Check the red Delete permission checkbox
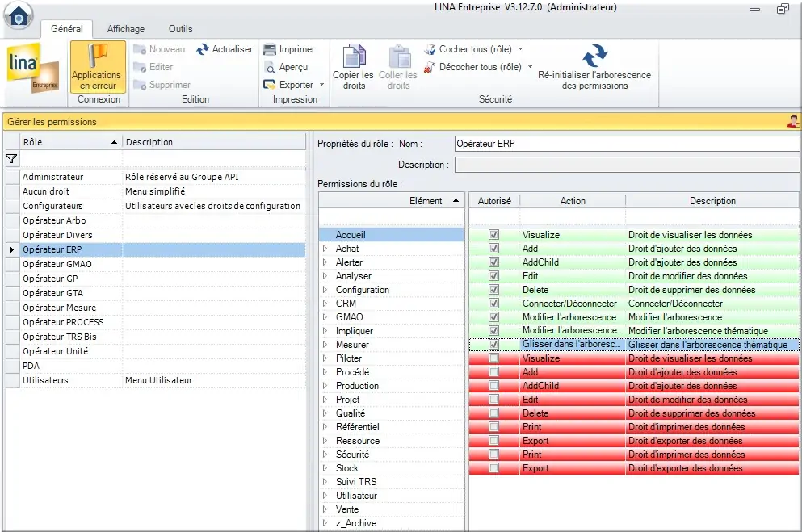This screenshot has height=532, width=802. 493,413
